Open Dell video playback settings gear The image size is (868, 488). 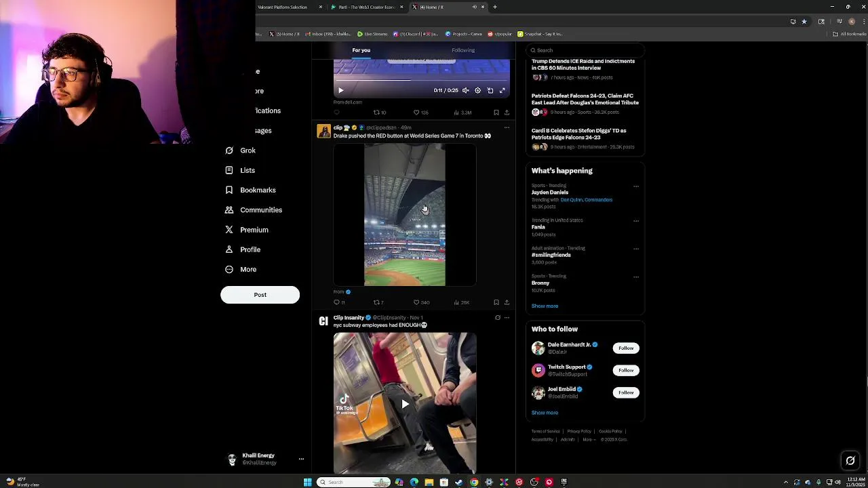coord(477,90)
